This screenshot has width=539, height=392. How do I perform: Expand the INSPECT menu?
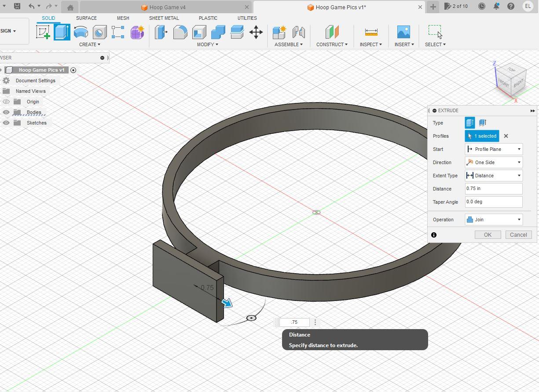371,44
